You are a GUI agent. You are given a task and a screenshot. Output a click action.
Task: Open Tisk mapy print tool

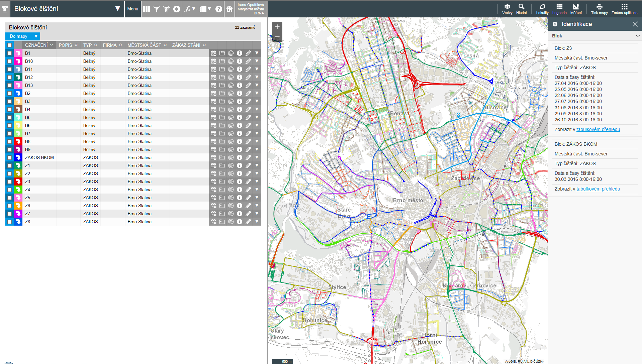599,9
